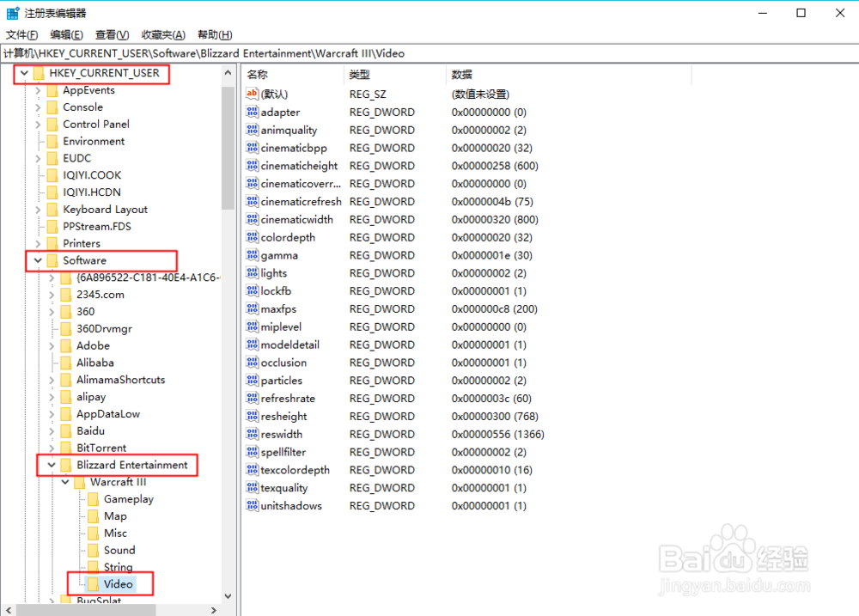
Task: Click the lockfb DWORD value icon
Action: click(252, 290)
